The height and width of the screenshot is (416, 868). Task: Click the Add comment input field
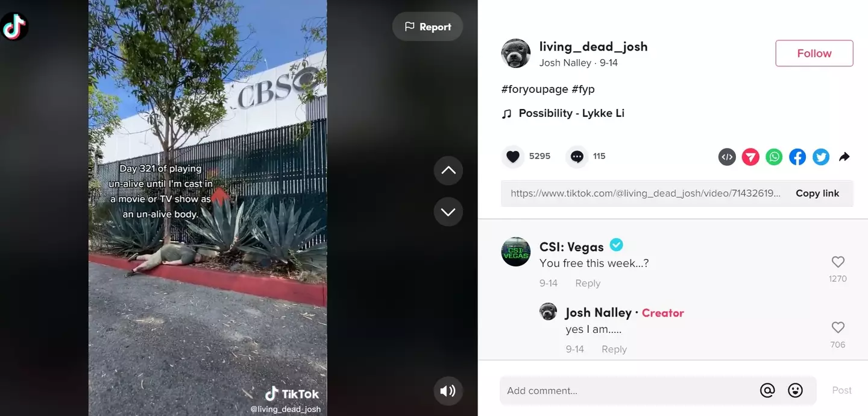pos(627,391)
